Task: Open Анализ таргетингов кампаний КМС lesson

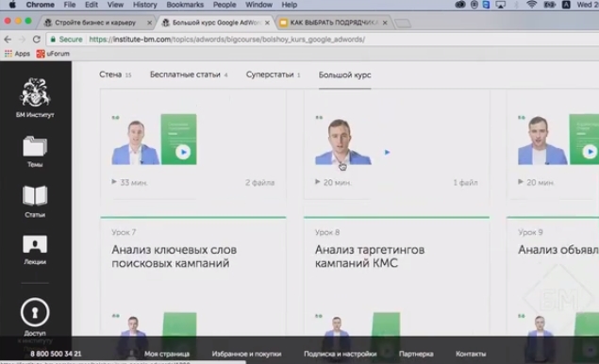Action: pos(370,256)
